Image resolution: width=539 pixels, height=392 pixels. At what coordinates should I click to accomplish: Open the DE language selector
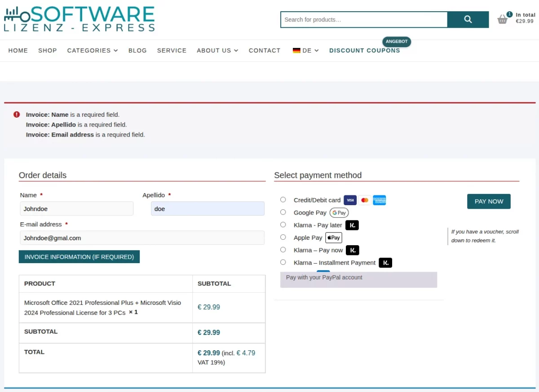pyautogui.click(x=305, y=50)
